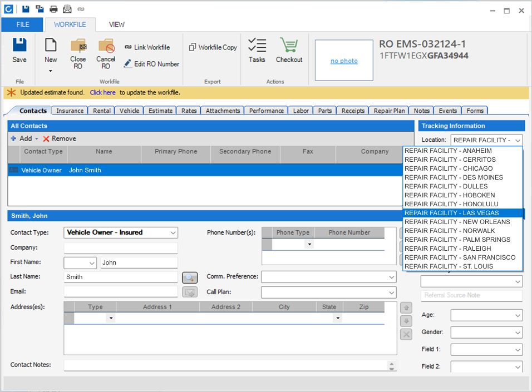
Task: Go to the Repair Plan tab
Action: point(389,111)
